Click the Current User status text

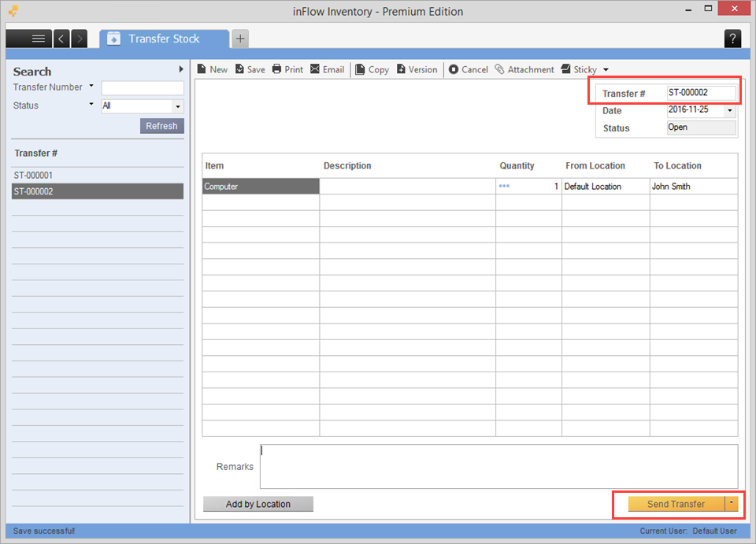click(x=688, y=531)
